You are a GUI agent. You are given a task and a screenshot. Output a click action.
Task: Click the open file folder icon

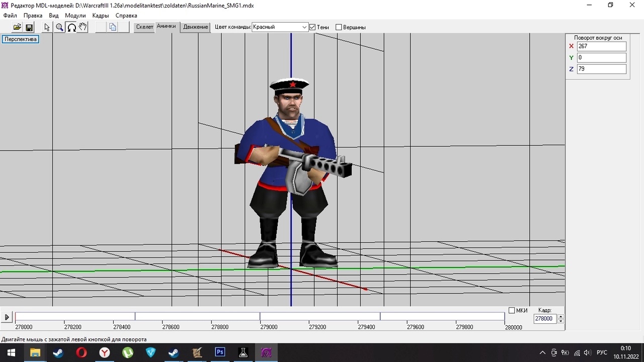17,27
